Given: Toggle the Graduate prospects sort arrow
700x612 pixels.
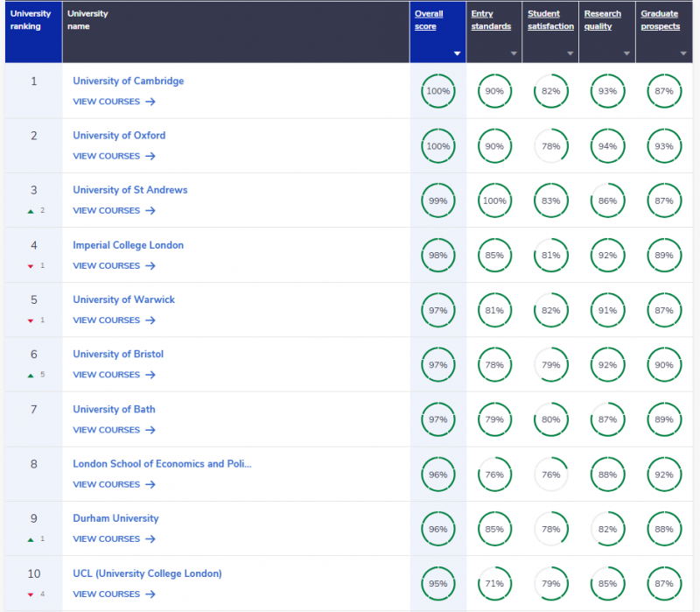Looking at the screenshot, I should (683, 53).
